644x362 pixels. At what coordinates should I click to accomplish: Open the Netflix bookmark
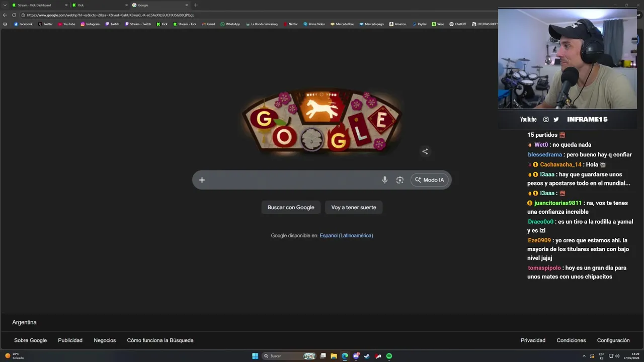coord(290,24)
